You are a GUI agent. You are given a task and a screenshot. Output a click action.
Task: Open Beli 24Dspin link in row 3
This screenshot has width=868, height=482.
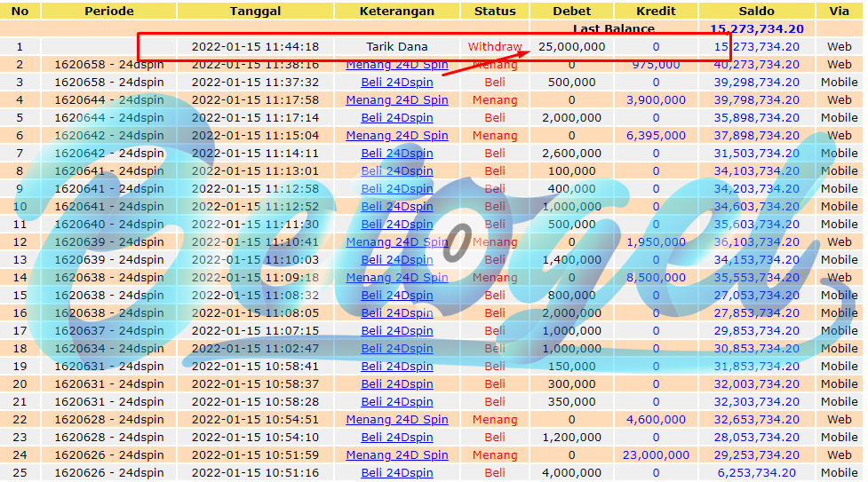pyautogui.click(x=397, y=83)
